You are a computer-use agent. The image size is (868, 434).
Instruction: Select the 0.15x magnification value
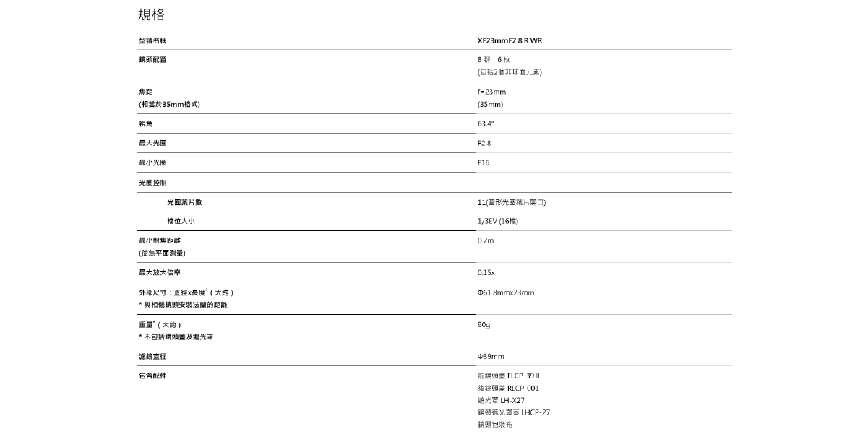[486, 272]
